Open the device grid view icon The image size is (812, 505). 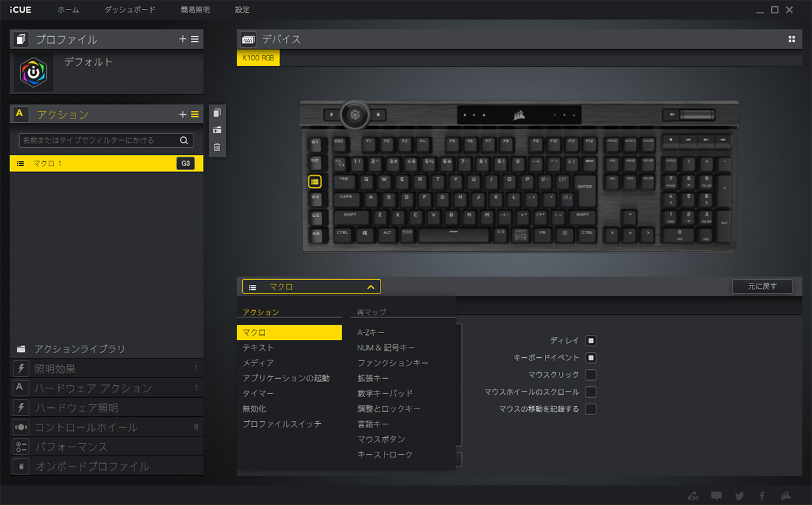[792, 39]
